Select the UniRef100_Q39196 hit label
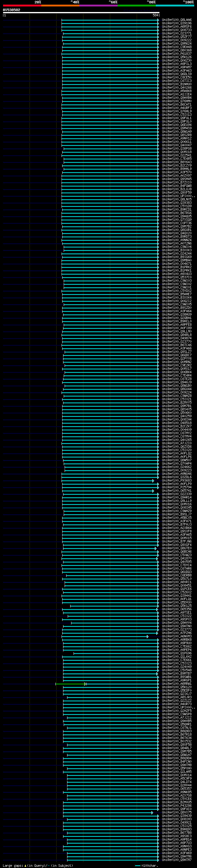The height and width of the screenshot is (868, 197). 177,23
